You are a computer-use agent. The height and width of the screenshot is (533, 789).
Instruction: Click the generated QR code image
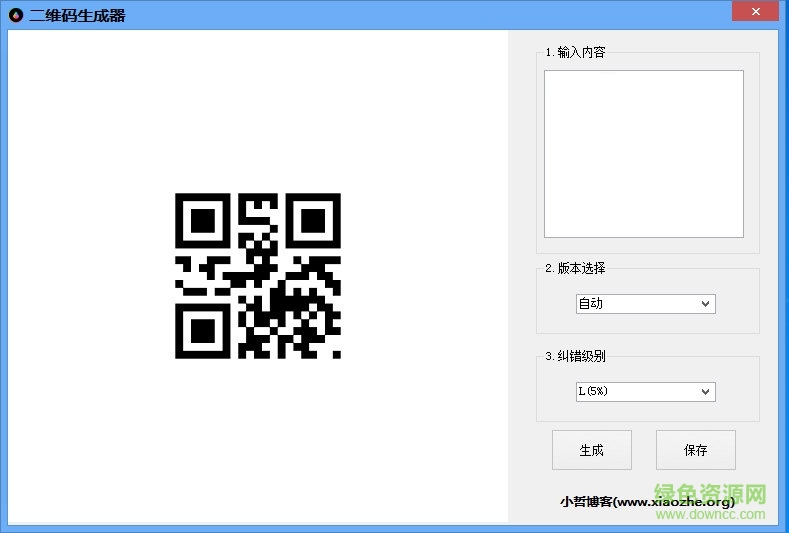(258, 276)
